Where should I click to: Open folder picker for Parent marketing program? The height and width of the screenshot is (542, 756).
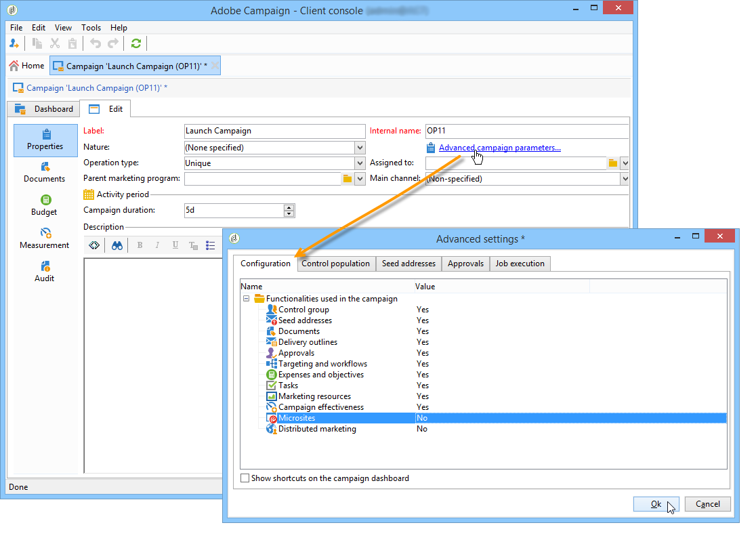tap(347, 179)
